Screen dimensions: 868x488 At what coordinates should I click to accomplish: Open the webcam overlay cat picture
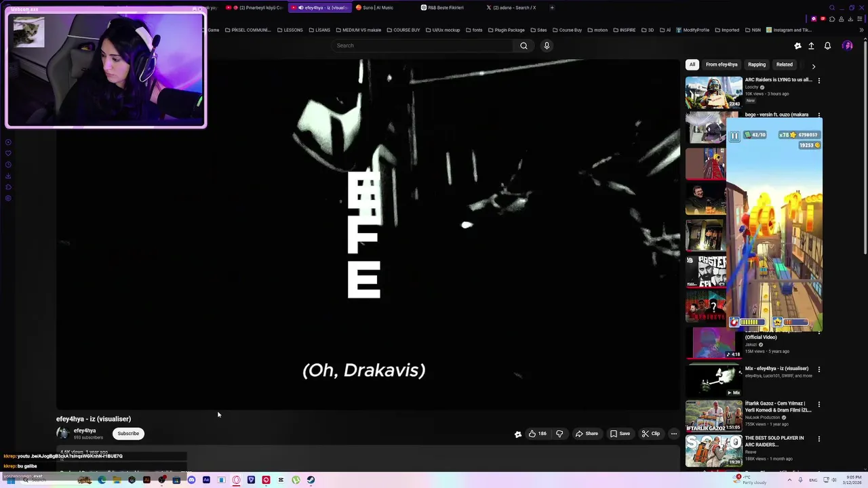click(28, 31)
